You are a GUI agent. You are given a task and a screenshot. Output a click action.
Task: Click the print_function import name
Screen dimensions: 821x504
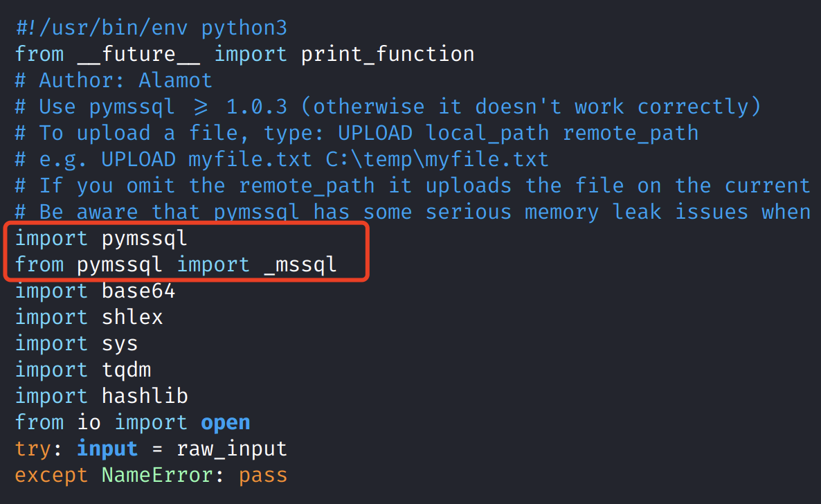388,54
